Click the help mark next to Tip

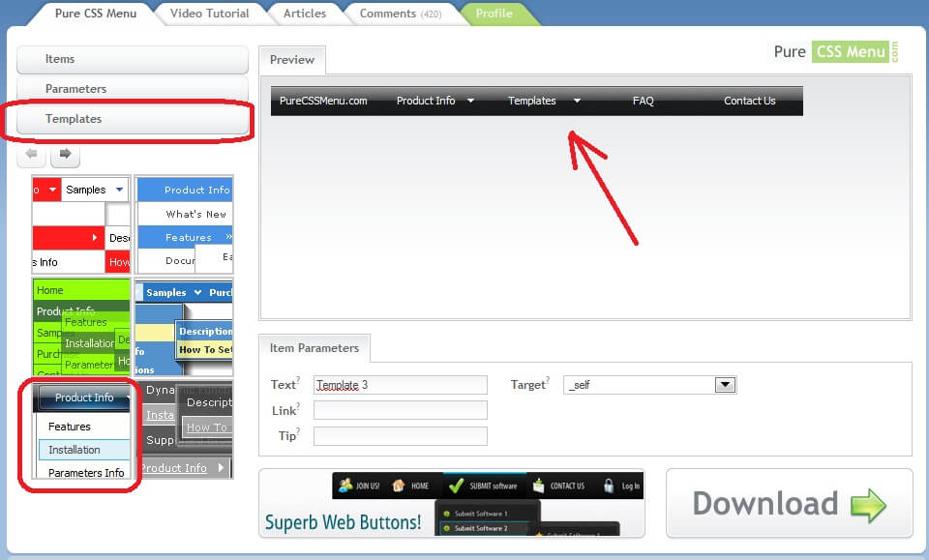pos(298,430)
